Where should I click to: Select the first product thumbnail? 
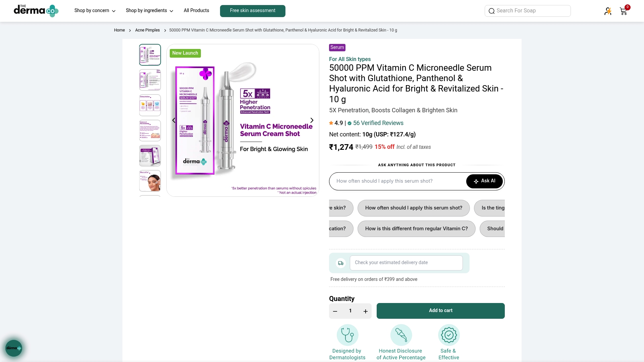click(x=150, y=55)
